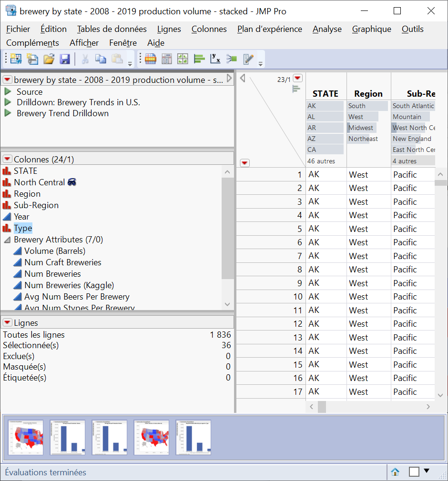The image size is (448, 481).
Task: Launch the Distribution platform bar chart icon
Action: (x=199, y=59)
